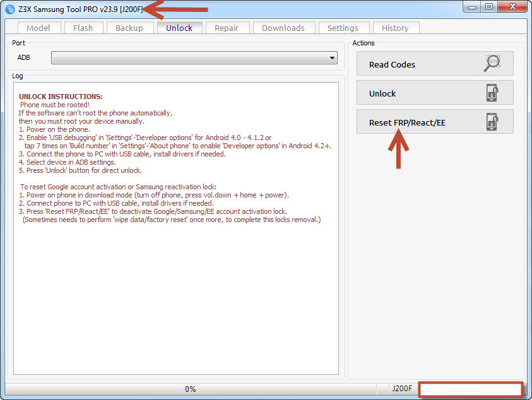Click '1. Power on phone in download mode' line

[154, 195]
